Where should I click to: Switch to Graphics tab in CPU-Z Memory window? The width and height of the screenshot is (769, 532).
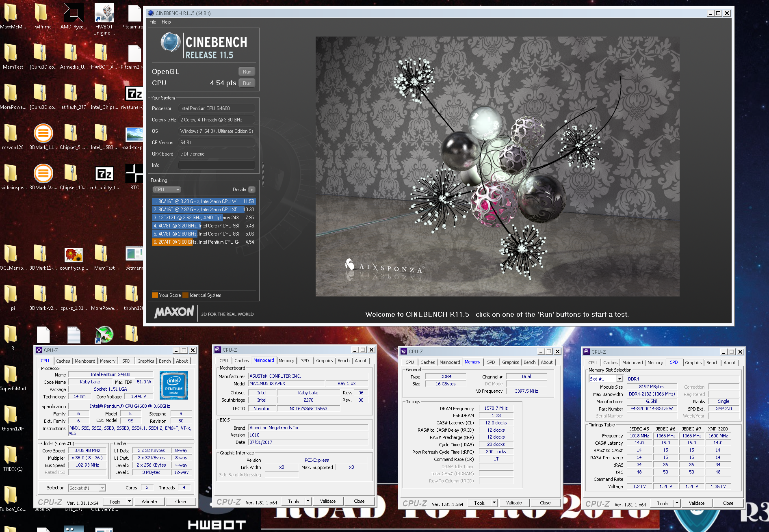pos(511,362)
